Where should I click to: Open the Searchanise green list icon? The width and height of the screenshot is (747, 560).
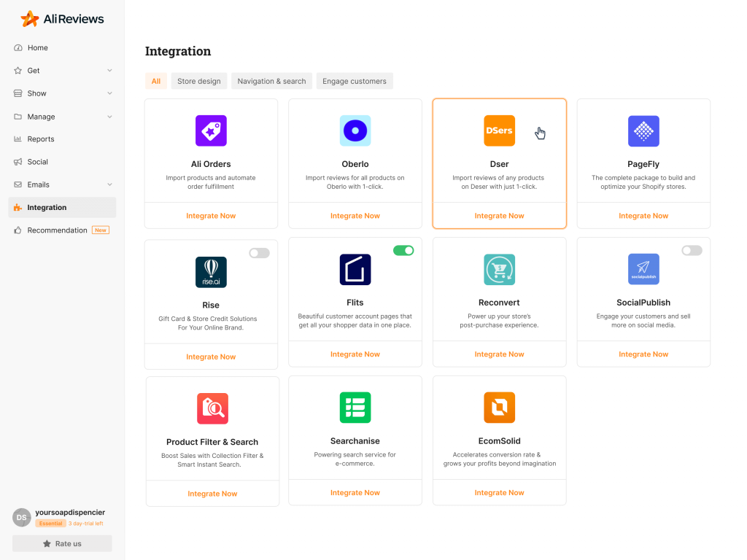(355, 408)
